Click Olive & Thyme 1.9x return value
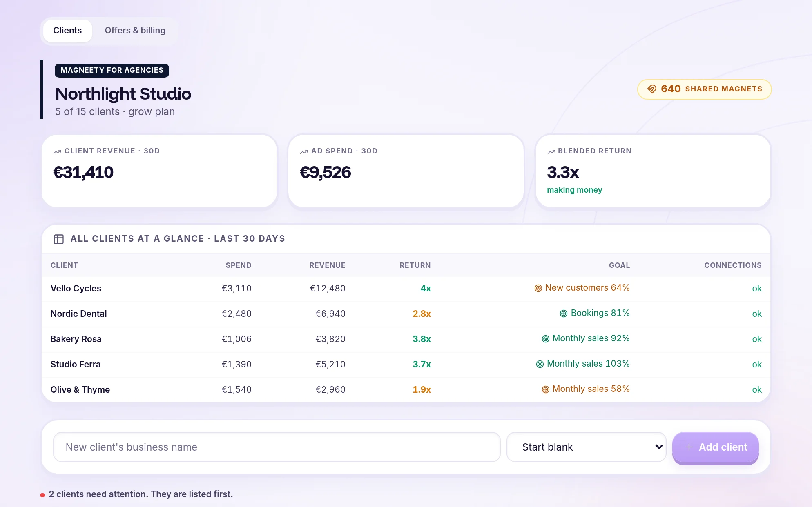 coord(422,390)
